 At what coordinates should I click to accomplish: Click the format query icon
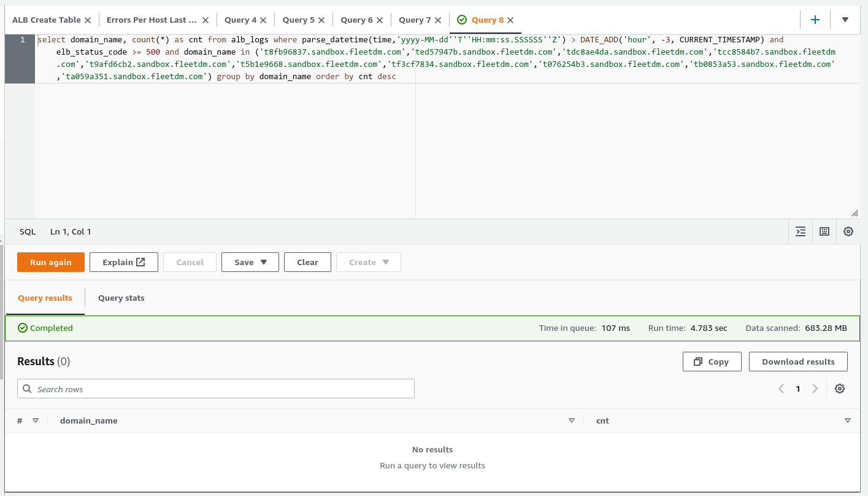pyautogui.click(x=801, y=231)
